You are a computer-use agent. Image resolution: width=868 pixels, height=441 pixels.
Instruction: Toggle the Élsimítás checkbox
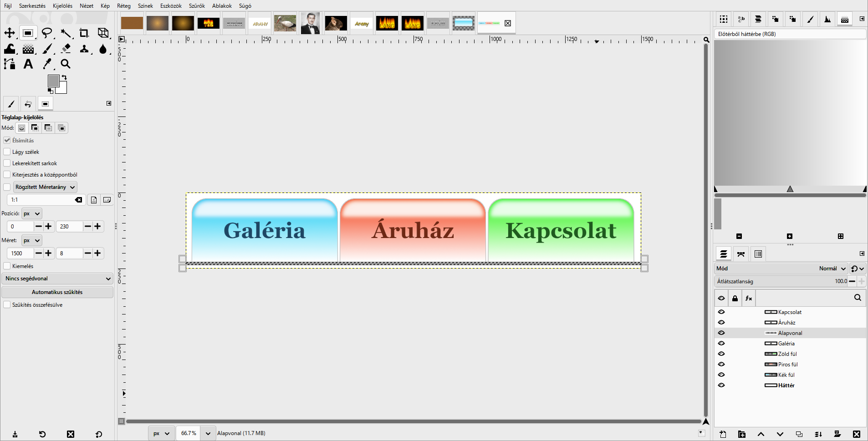[x=7, y=140]
